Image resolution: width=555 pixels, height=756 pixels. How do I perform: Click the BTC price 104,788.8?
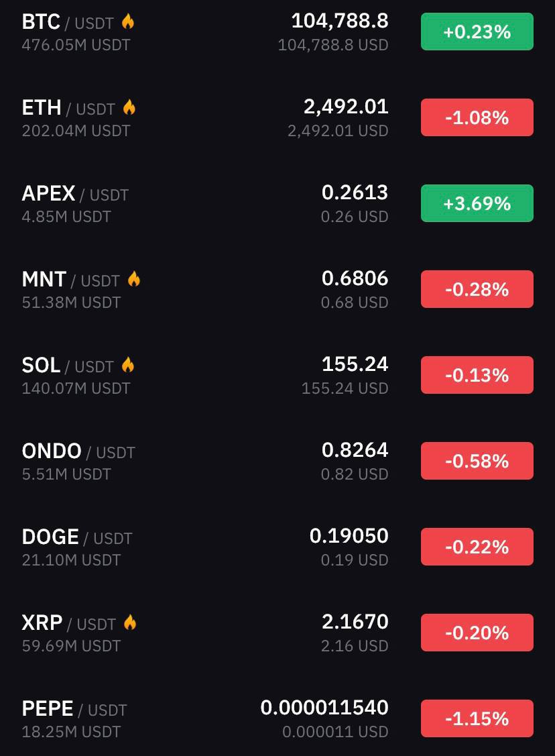point(339,21)
